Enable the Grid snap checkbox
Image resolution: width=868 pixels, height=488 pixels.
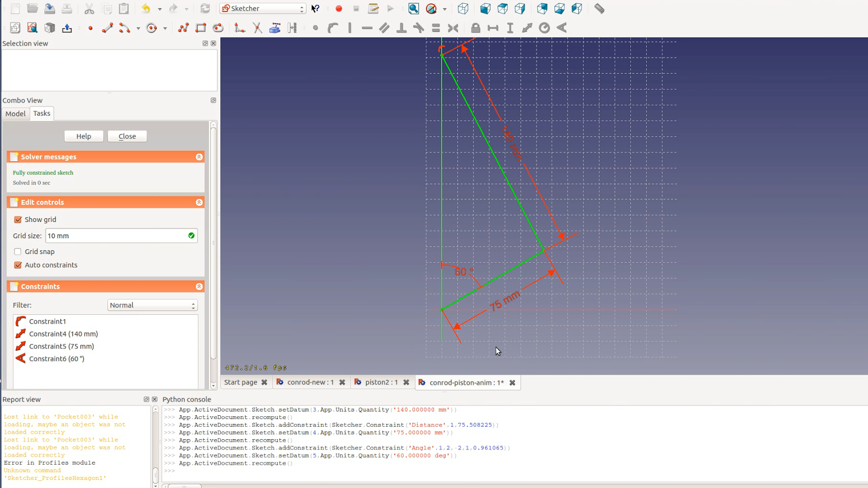(x=18, y=252)
